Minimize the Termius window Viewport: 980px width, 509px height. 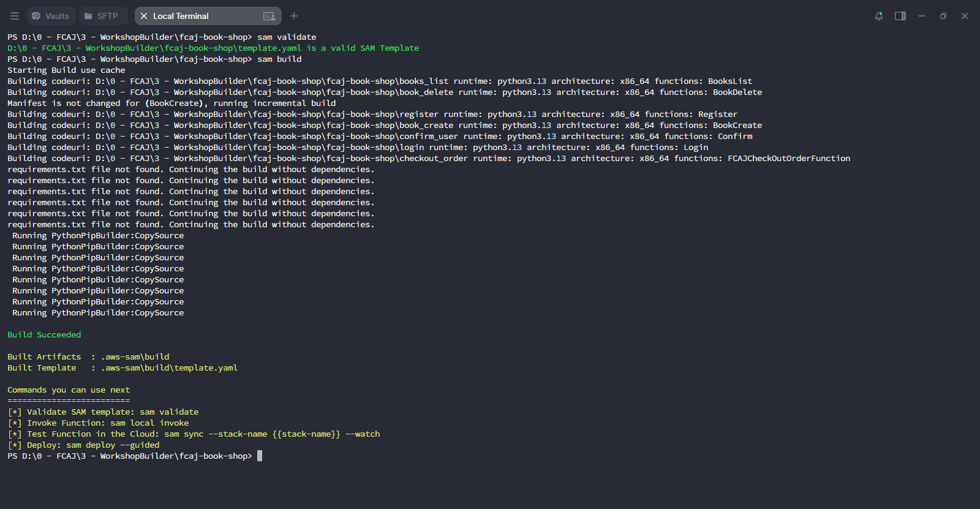click(x=922, y=16)
